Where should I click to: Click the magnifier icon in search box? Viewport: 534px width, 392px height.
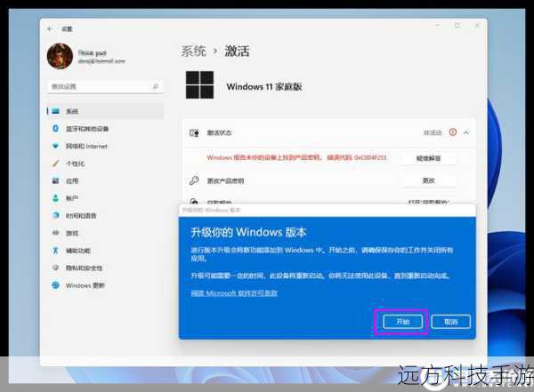[156, 87]
